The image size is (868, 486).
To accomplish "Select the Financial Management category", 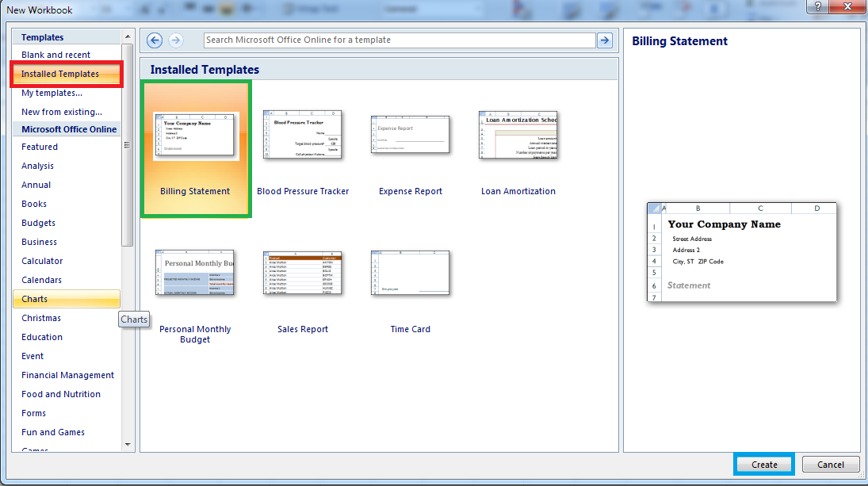I will pos(67,375).
